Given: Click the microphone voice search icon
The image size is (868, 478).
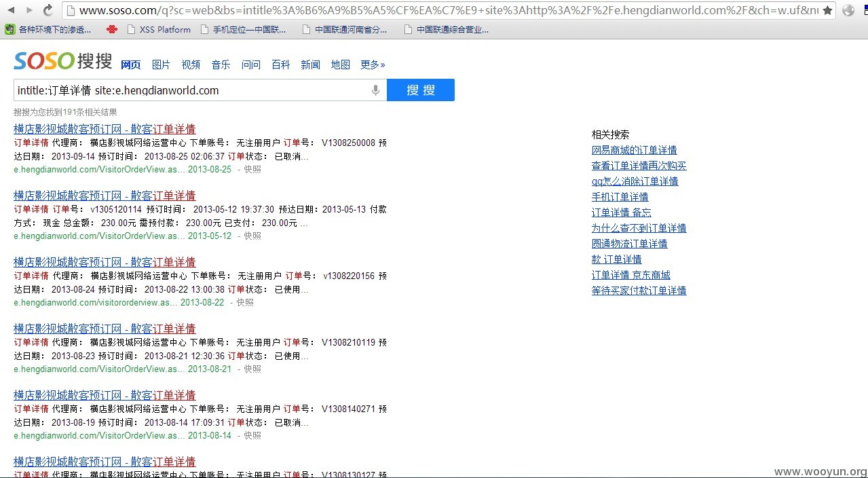Looking at the screenshot, I should [x=375, y=90].
